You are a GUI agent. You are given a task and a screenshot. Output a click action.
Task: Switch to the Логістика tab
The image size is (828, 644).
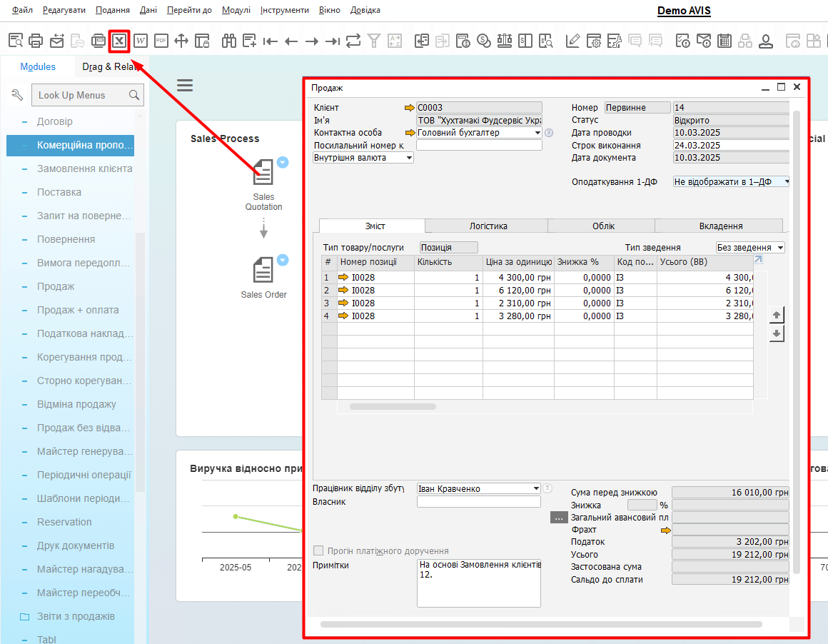(x=488, y=226)
